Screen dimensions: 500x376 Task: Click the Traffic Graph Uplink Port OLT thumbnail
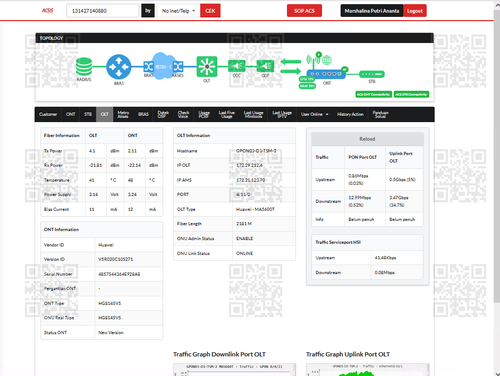point(368,370)
